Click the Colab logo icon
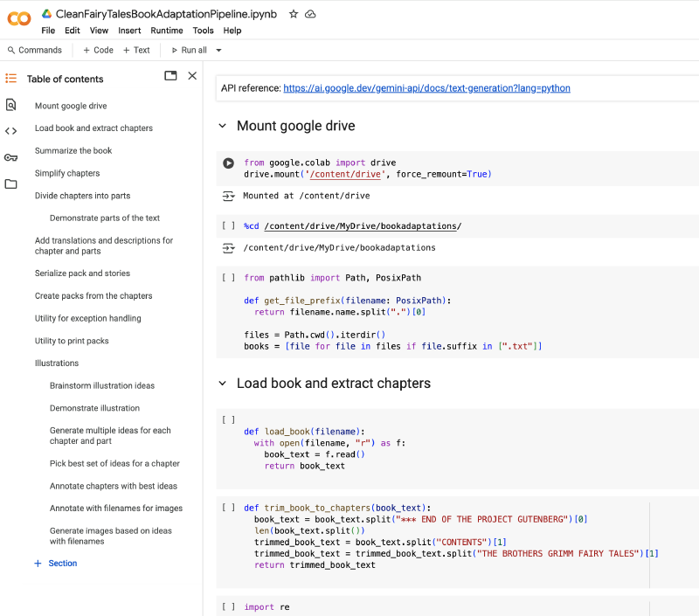Screen dimensions: 699x616 pyautogui.click(x=19, y=17)
